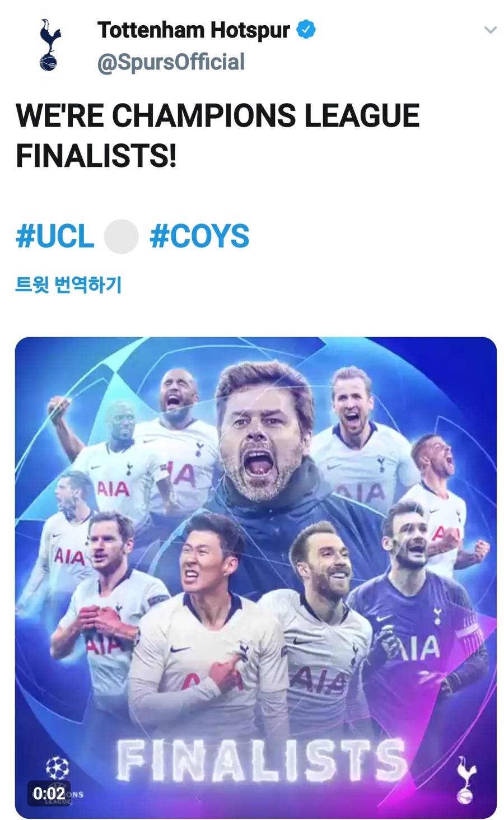Open the @SpursOfficial handle

[171, 62]
